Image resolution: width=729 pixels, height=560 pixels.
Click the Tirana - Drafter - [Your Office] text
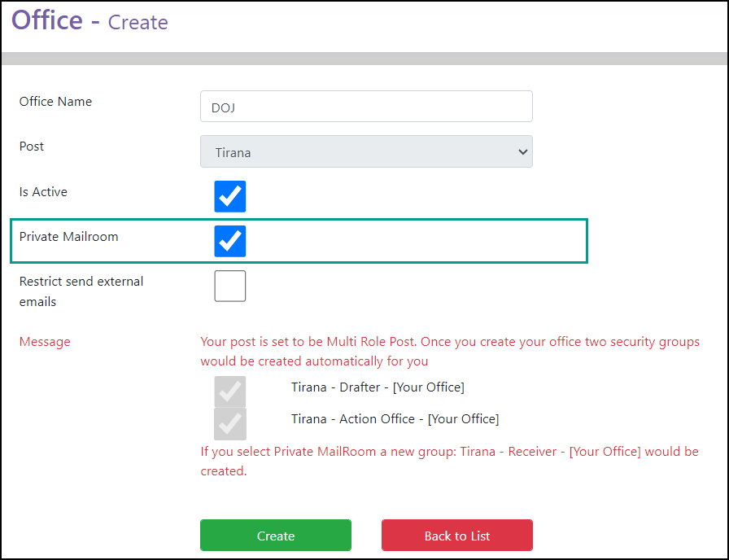pyautogui.click(x=378, y=387)
